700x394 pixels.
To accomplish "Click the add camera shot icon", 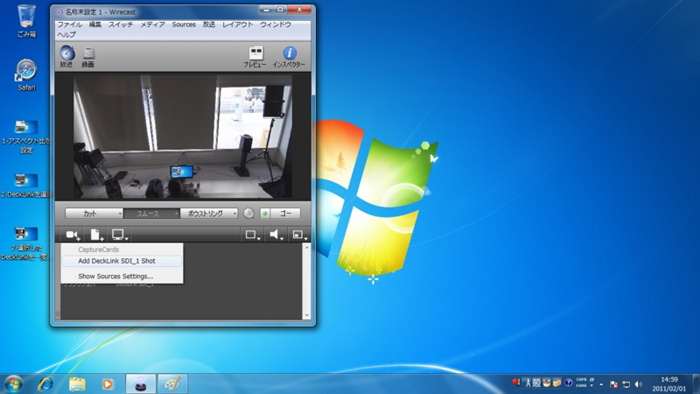I will tap(73, 235).
